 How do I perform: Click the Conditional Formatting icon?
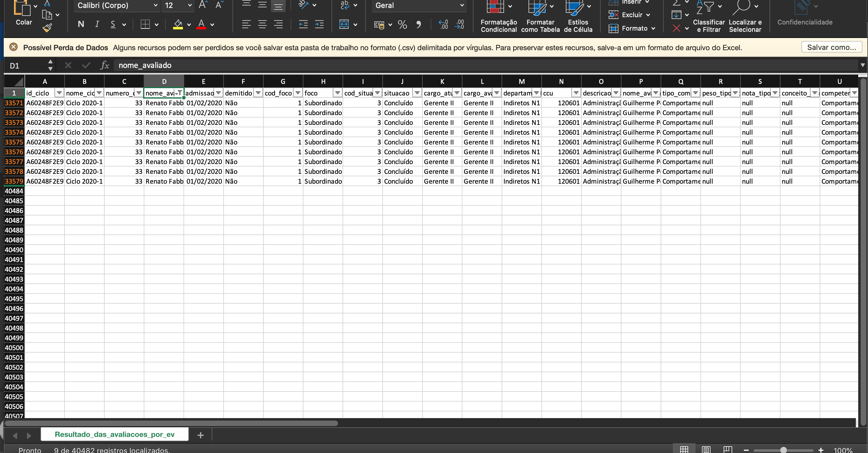495,7
